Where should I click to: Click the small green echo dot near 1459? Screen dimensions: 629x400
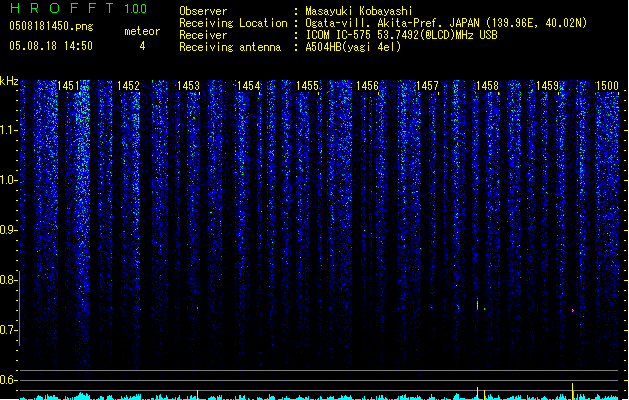[x=573, y=311]
